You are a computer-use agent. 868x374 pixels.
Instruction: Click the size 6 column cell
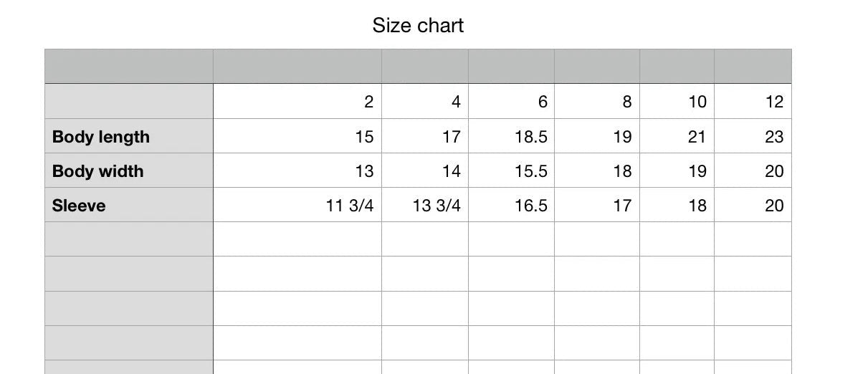pyautogui.click(x=511, y=102)
